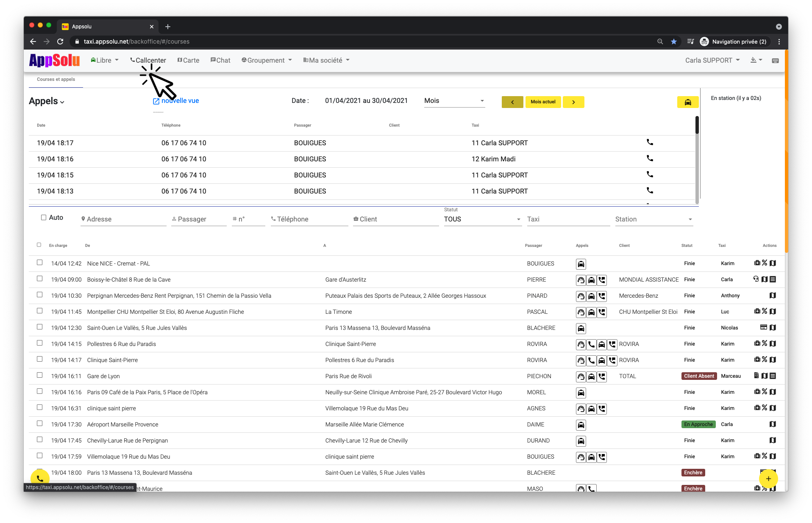Screen dimensions: 812x523
Task: Select the checkbox for the 19/04 11:45 course
Action: pos(39,311)
